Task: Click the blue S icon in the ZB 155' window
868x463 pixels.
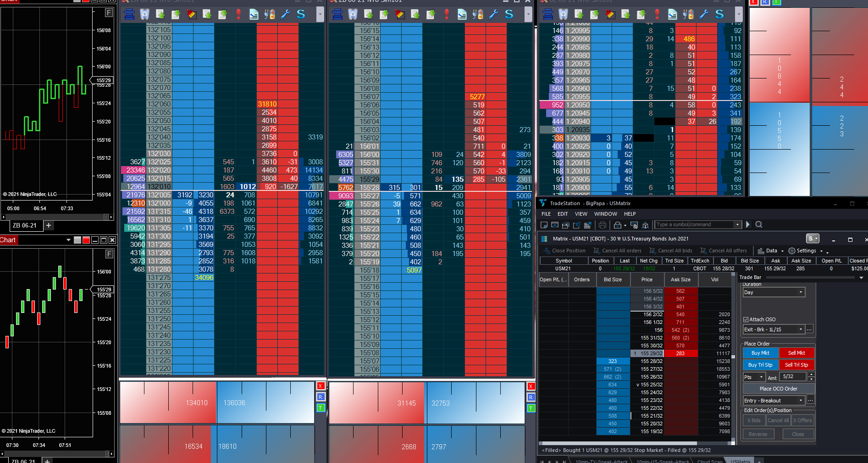Action: click(x=509, y=15)
